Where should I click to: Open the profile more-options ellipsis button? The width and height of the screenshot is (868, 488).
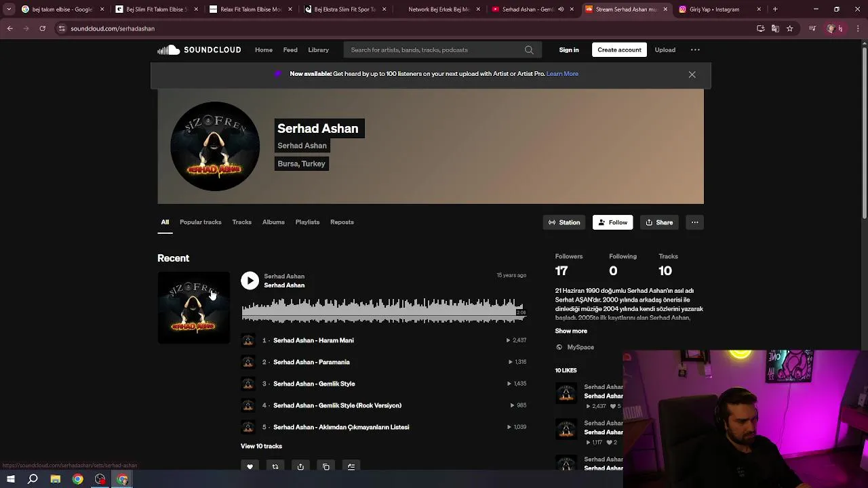point(694,222)
